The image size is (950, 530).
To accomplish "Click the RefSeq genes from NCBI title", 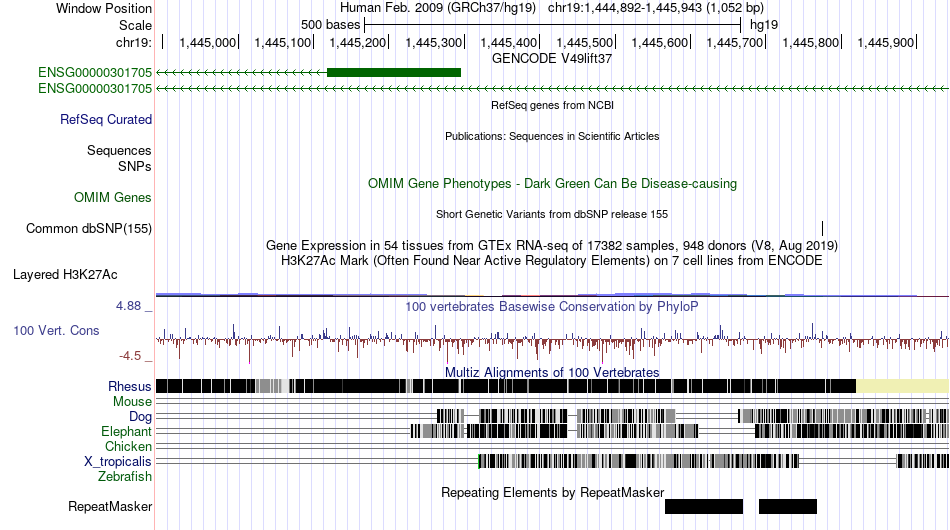I will 553,105.
